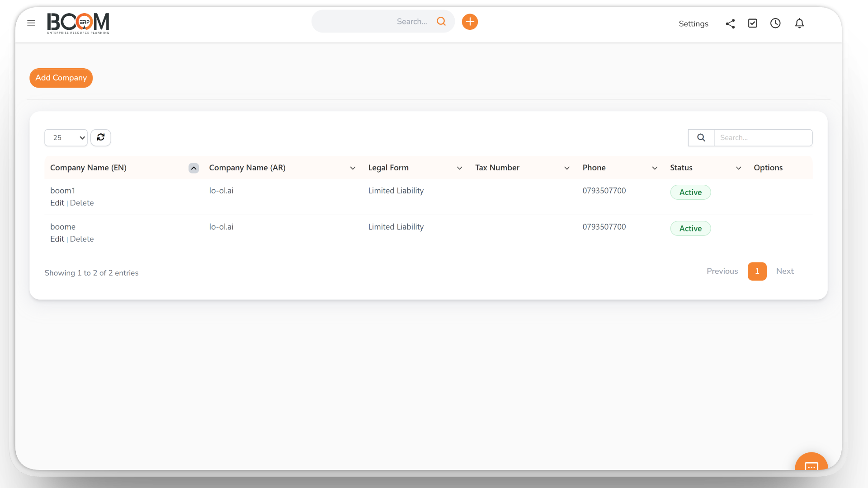Click the Previous pagination link
The image size is (868, 488).
722,271
